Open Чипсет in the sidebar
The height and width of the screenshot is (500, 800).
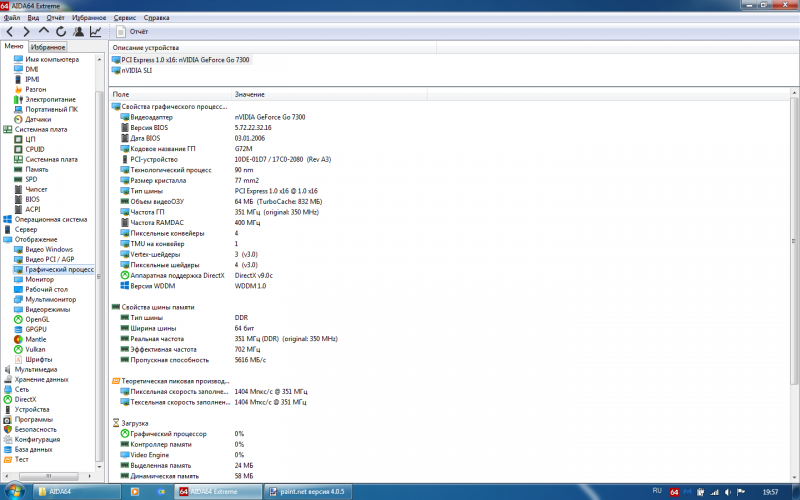coord(36,189)
